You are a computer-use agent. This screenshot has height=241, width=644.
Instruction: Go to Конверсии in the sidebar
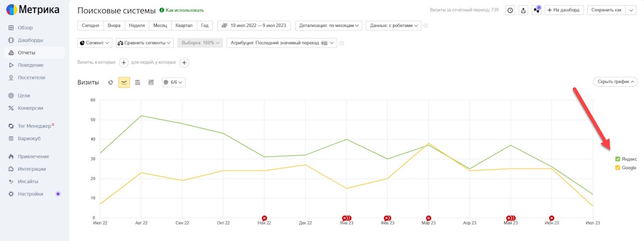(x=30, y=108)
